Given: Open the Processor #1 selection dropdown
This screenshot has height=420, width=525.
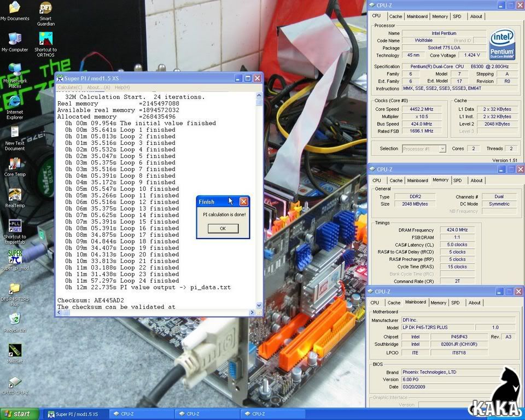Looking at the screenshot, I should (424, 149).
